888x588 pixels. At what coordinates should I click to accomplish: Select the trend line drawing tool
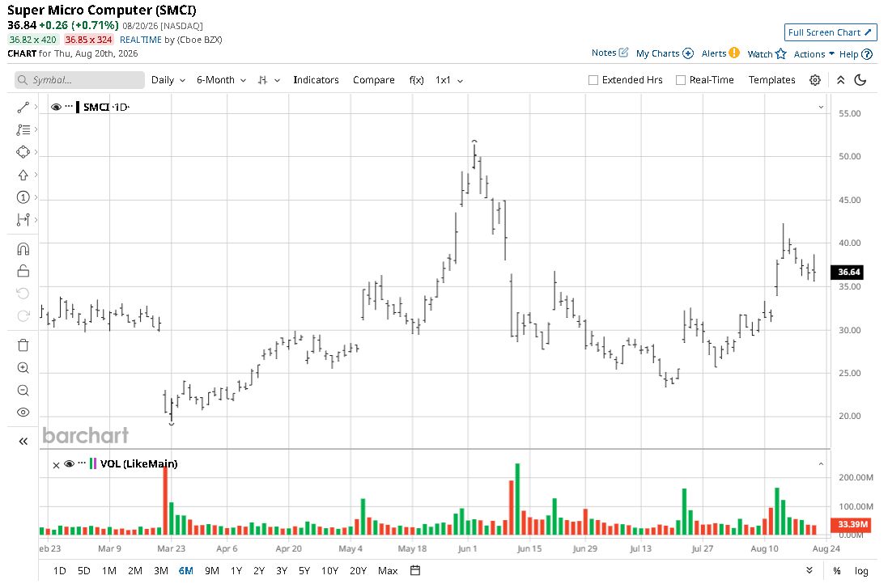[x=23, y=107]
